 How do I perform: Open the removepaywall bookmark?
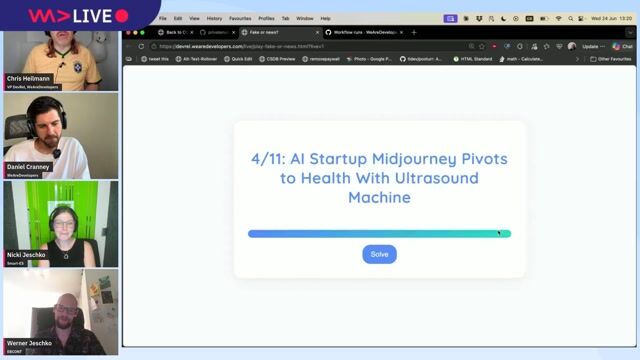click(x=321, y=59)
